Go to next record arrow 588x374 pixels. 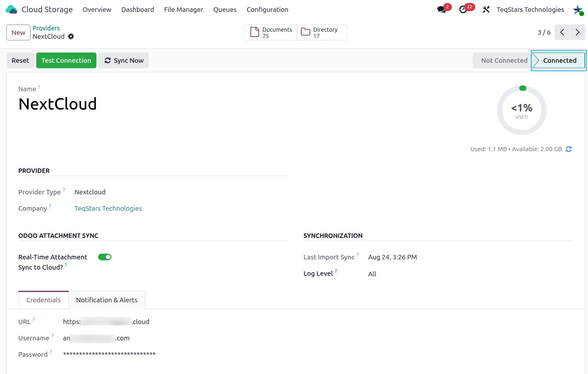(x=577, y=32)
